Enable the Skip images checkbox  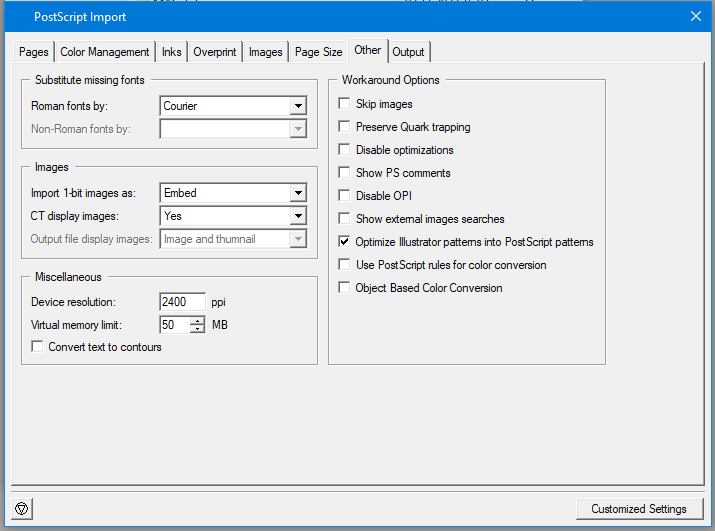345,104
